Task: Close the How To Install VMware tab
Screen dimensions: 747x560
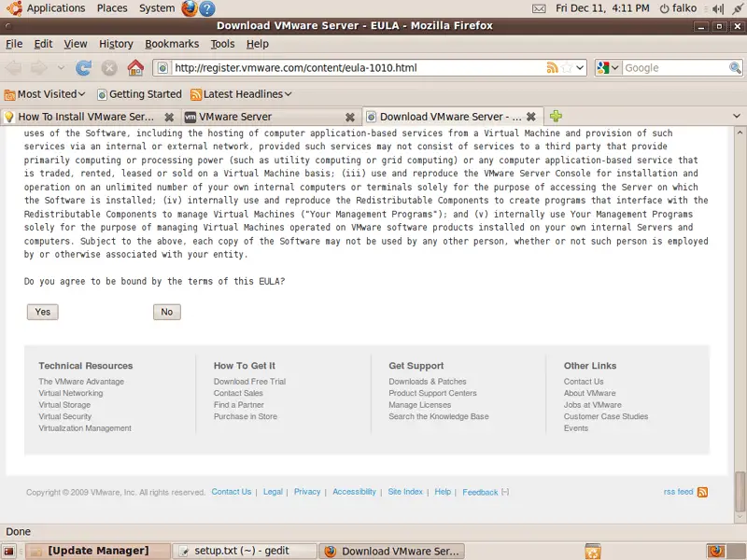Action: point(169,117)
